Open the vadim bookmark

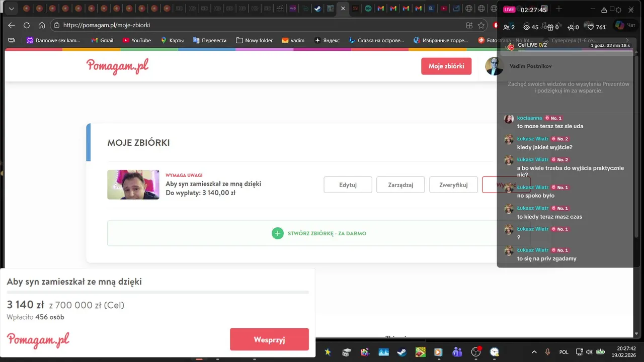293,40
